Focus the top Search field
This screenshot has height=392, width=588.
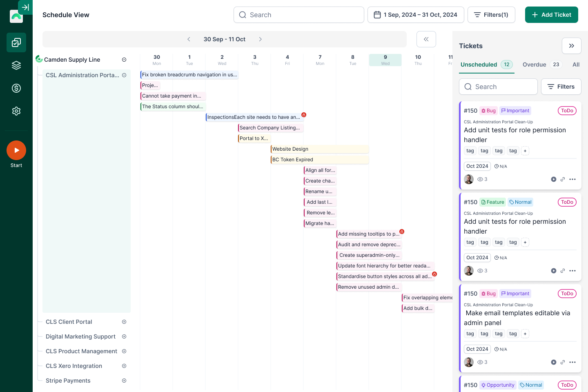click(x=299, y=15)
